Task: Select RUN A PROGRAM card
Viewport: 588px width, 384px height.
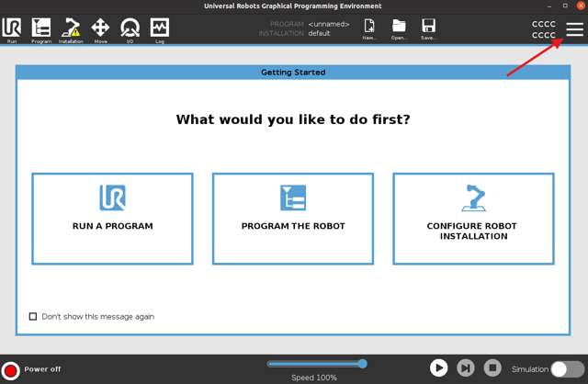Action: 112,219
